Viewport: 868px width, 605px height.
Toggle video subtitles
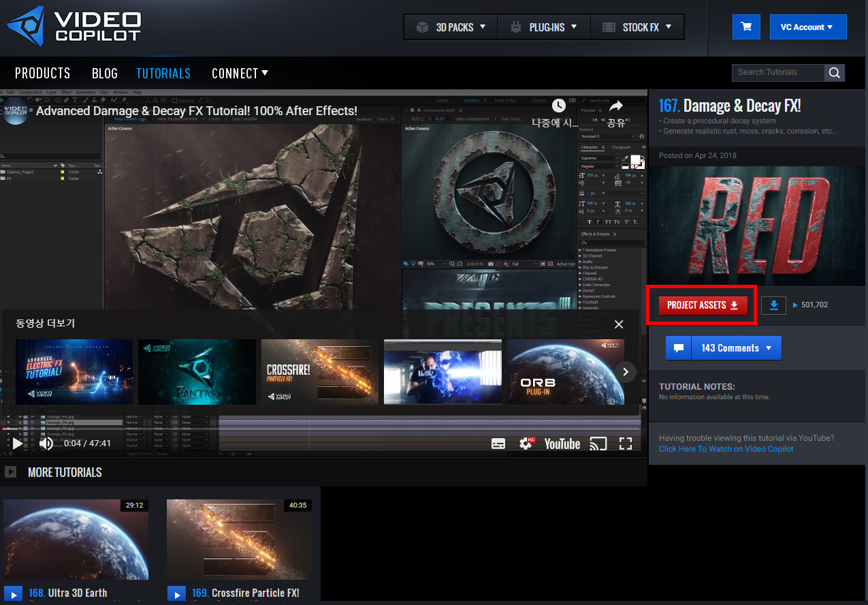(498, 444)
